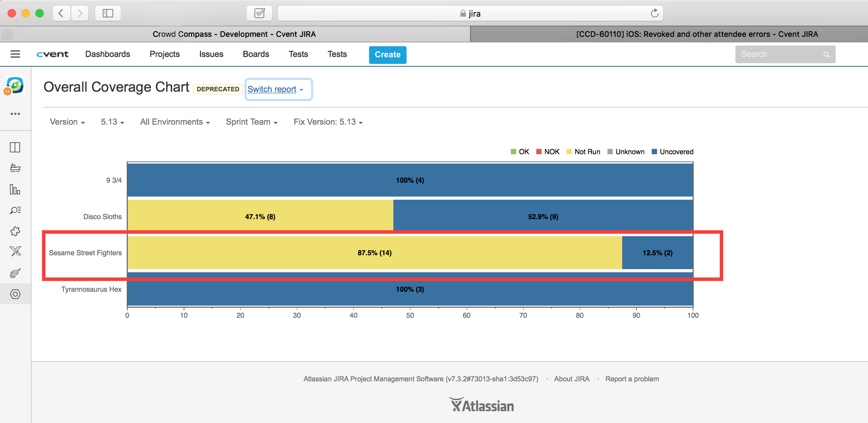The width and height of the screenshot is (868, 423).
Task: Open Components puzzle piece sidebar icon
Action: point(15,231)
